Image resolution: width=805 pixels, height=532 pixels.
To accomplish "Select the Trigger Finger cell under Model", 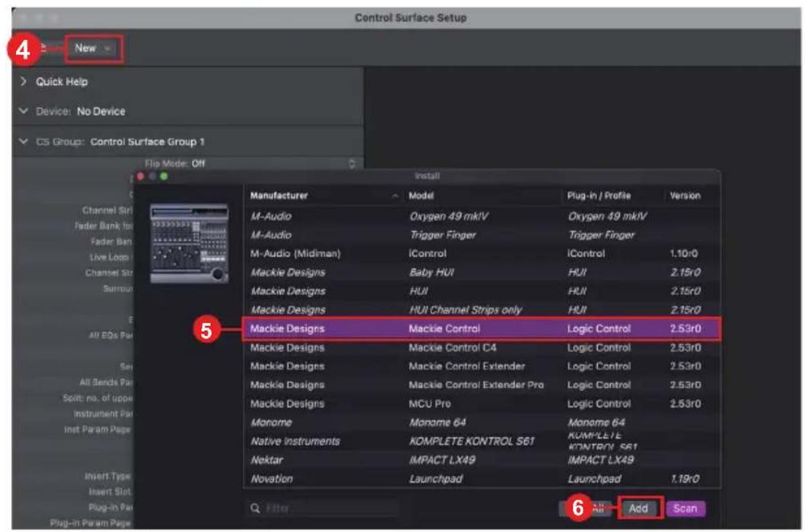I will [x=442, y=235].
